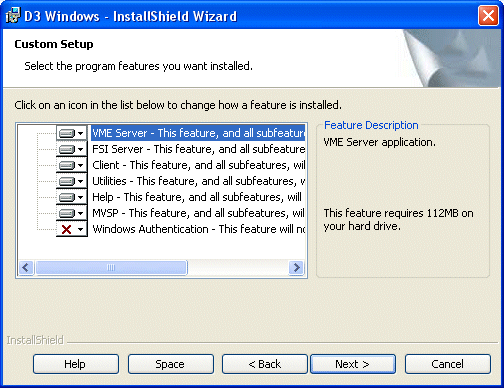Open the Windows Authentication red X dropdown
The height and width of the screenshot is (388, 504).
(72, 229)
